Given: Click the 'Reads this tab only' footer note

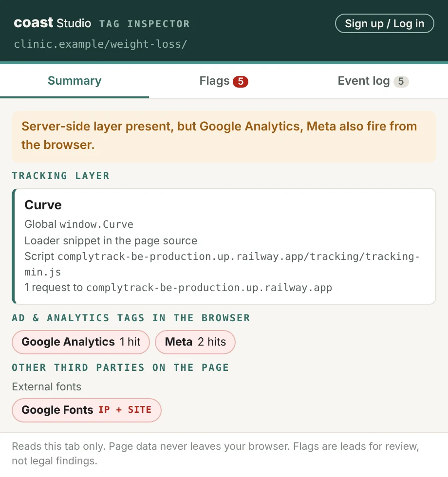Looking at the screenshot, I should pos(215,454).
